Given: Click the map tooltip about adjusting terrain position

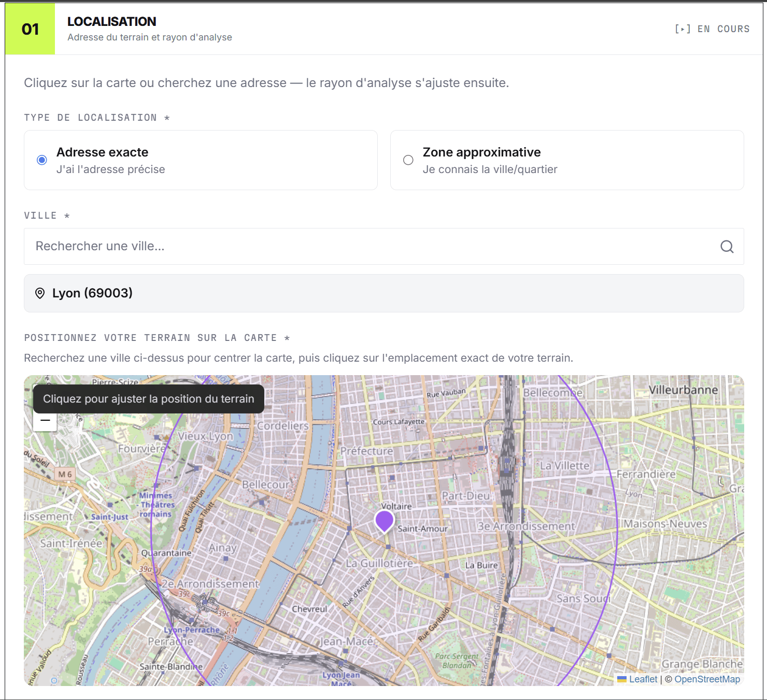Looking at the screenshot, I should (149, 399).
